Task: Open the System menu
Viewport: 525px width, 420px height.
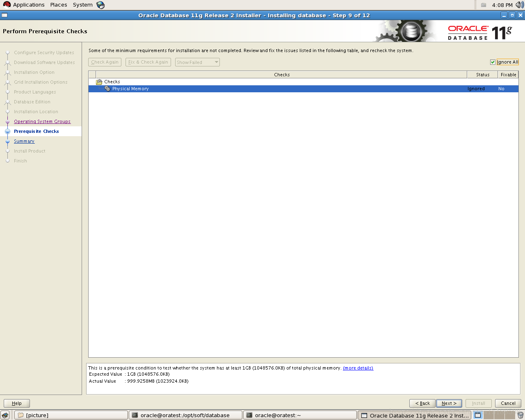Action: pyautogui.click(x=83, y=5)
